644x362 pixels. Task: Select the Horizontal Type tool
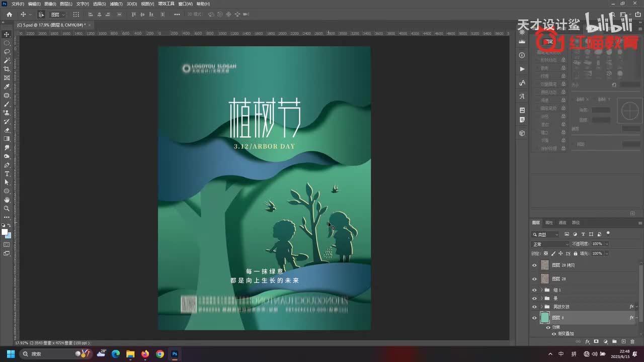coord(7,173)
